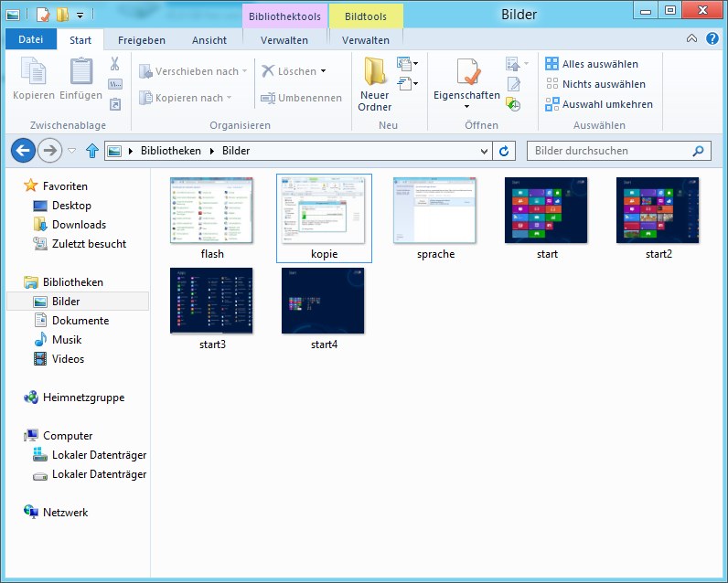Open the Videos library
The height and width of the screenshot is (583, 728).
click(x=59, y=358)
